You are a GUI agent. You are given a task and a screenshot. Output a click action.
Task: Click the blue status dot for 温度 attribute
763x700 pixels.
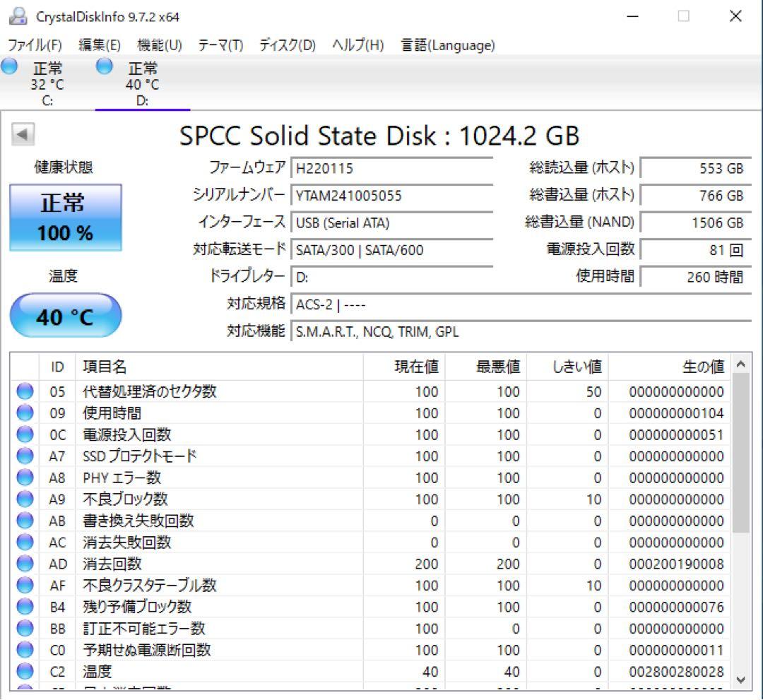[x=25, y=671]
